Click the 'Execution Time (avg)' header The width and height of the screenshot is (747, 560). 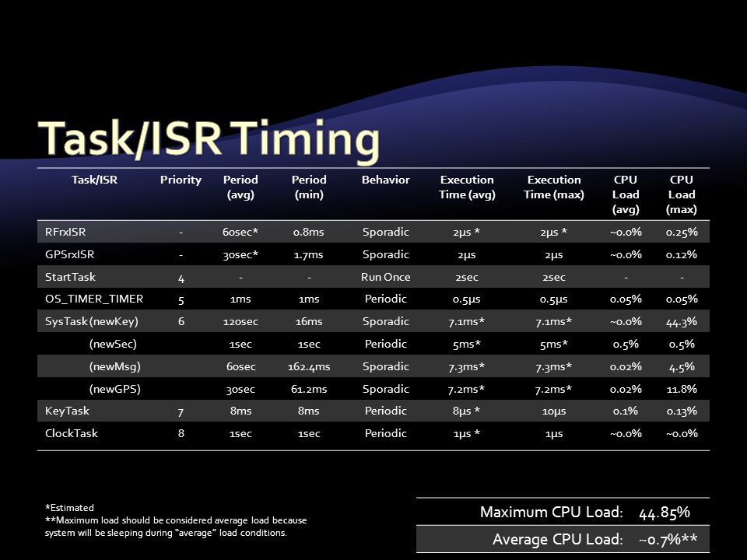[x=467, y=187]
